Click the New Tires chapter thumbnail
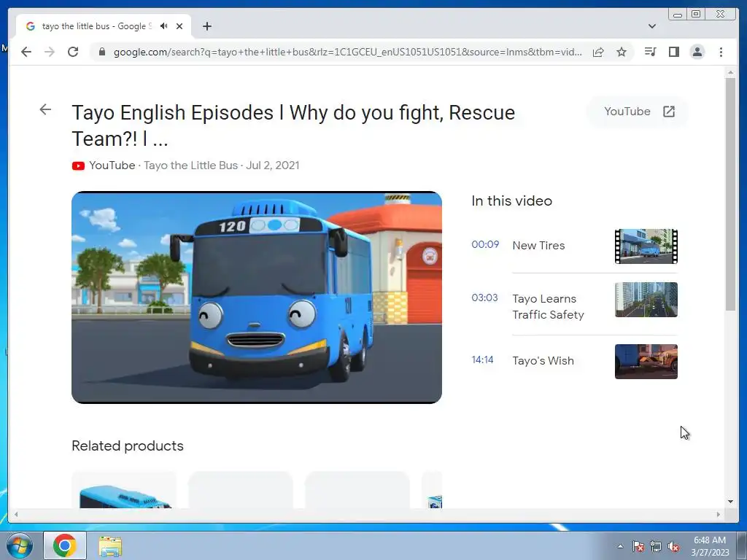 646,246
